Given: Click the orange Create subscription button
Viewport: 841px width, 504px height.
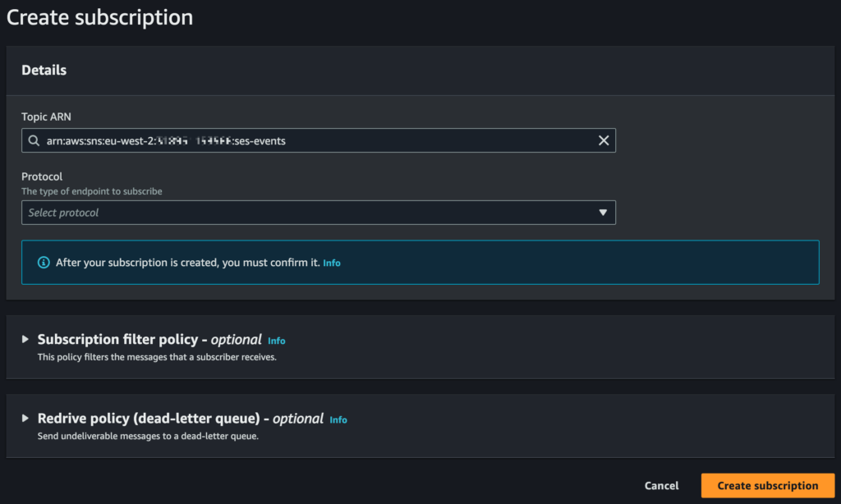Looking at the screenshot, I should tap(767, 485).
